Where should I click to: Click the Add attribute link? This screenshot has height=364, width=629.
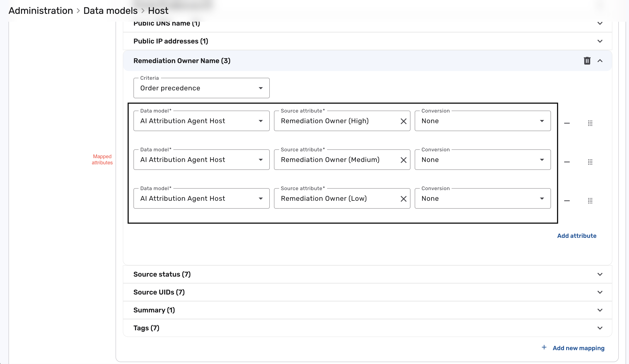click(577, 236)
